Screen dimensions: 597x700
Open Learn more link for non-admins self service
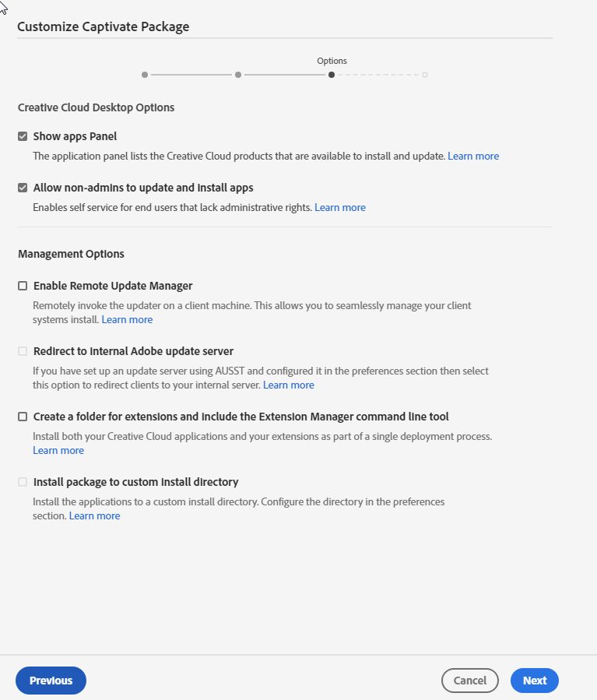(x=339, y=207)
